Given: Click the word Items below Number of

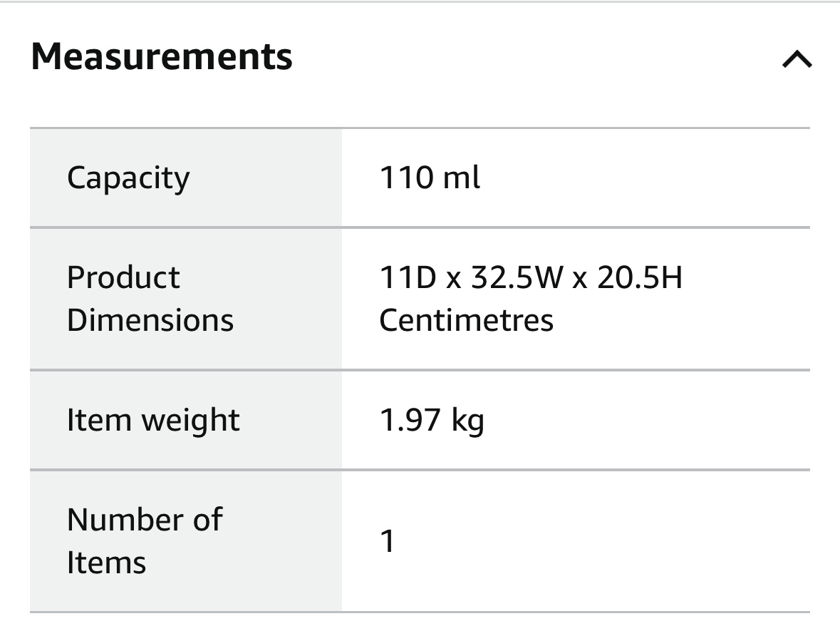Looking at the screenshot, I should (x=106, y=563).
